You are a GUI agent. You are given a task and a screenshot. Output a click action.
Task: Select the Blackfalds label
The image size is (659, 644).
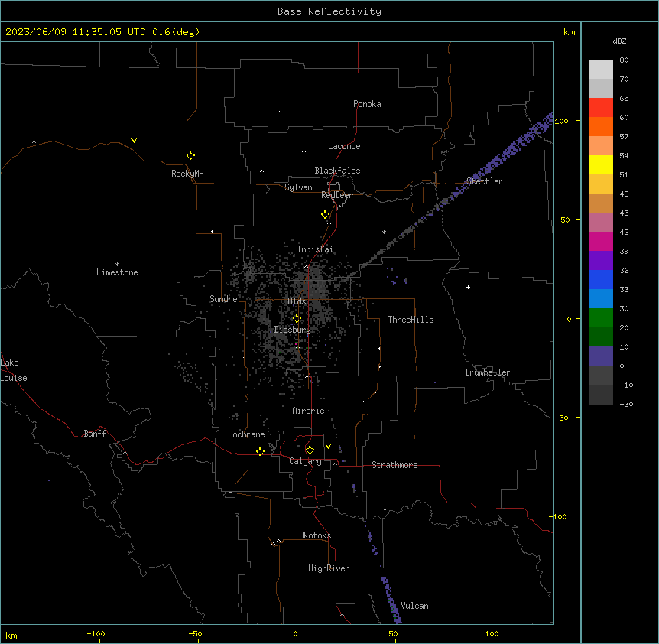337,171
